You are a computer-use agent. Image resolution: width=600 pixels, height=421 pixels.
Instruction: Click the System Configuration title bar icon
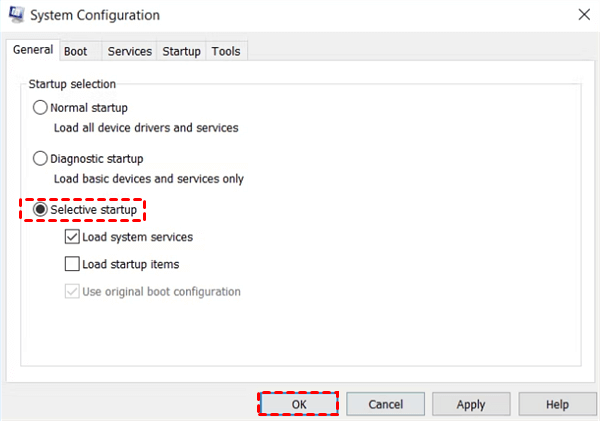coord(16,16)
